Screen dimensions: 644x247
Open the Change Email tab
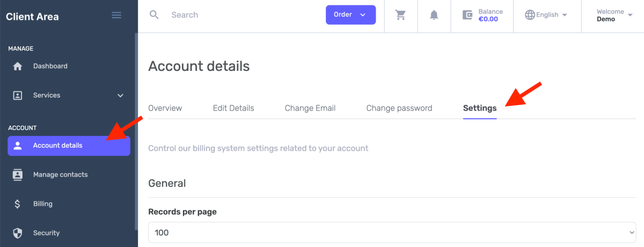click(x=310, y=108)
